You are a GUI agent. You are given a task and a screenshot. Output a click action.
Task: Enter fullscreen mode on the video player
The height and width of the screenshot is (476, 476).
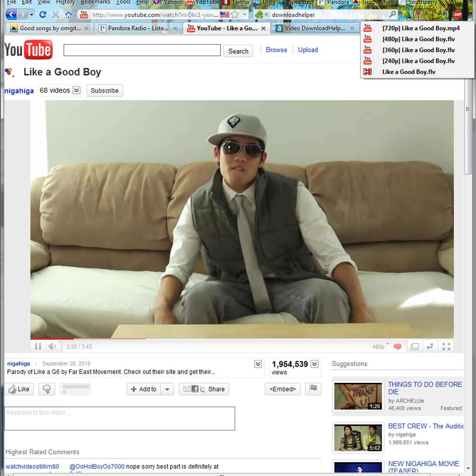point(446,346)
